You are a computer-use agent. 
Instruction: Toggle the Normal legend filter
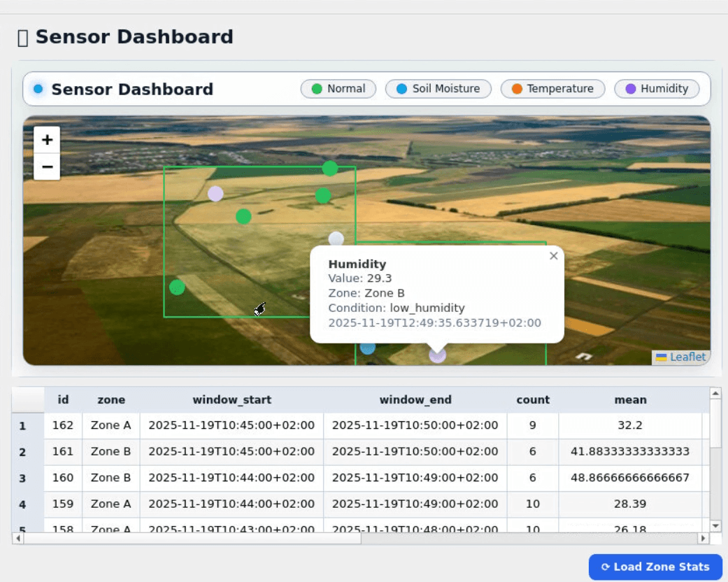tap(338, 89)
